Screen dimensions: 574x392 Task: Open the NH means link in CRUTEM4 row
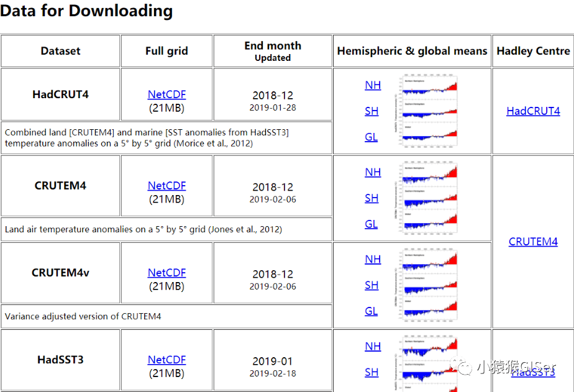click(373, 172)
